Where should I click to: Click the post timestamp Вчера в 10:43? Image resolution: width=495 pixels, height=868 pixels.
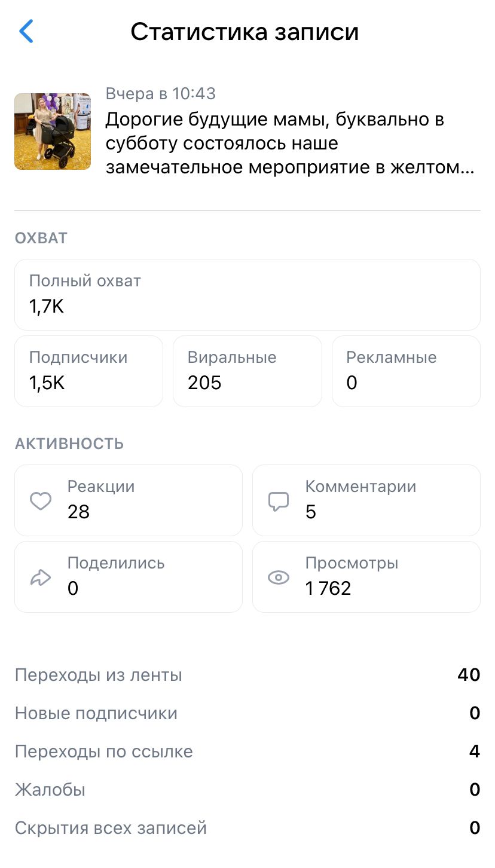[161, 94]
